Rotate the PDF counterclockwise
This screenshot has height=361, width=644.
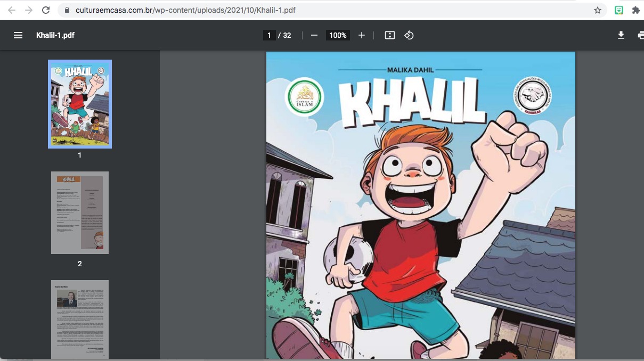[x=409, y=35]
